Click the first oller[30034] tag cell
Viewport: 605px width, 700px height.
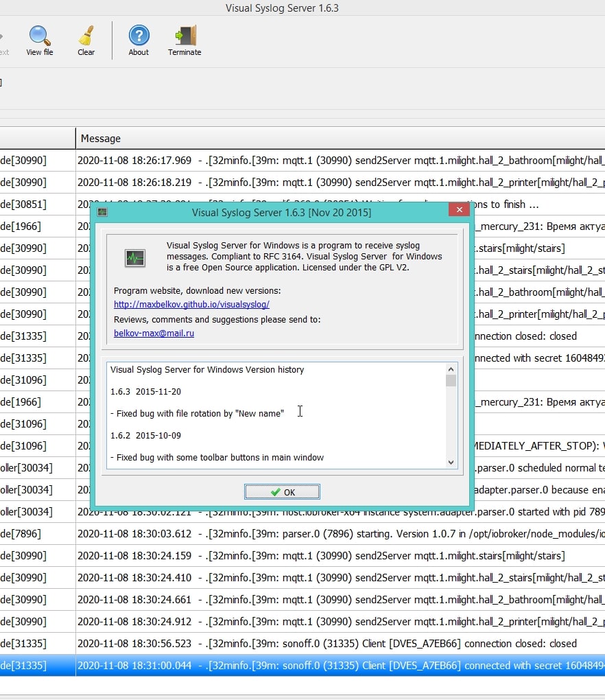[x=38, y=467]
